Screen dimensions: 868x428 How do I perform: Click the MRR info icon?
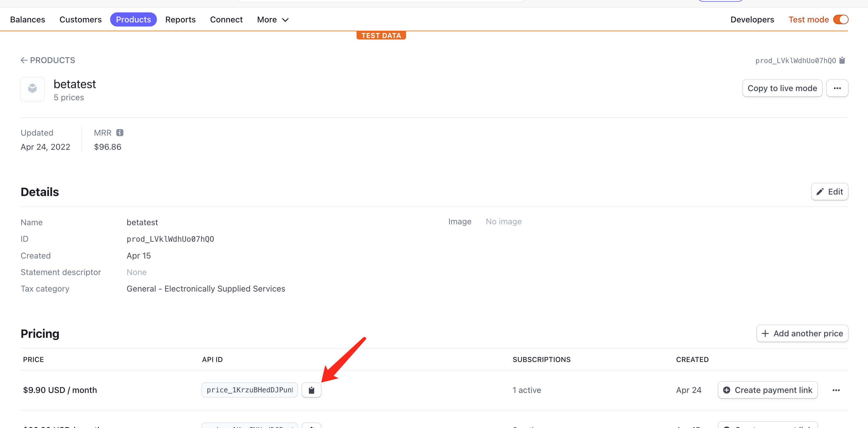120,133
